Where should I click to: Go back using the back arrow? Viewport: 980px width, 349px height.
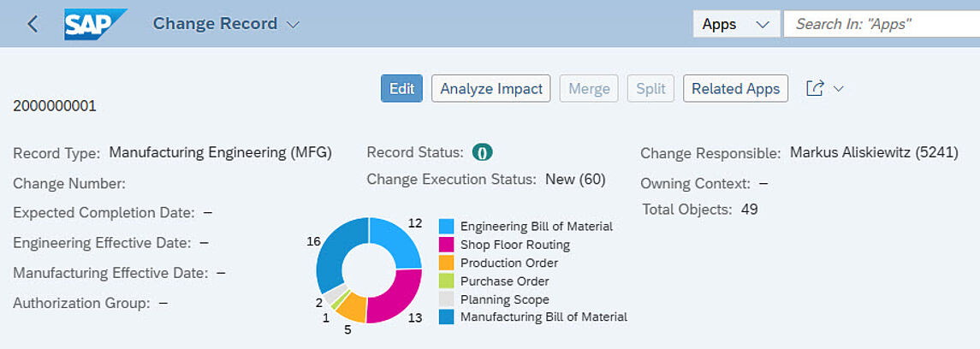(x=33, y=24)
